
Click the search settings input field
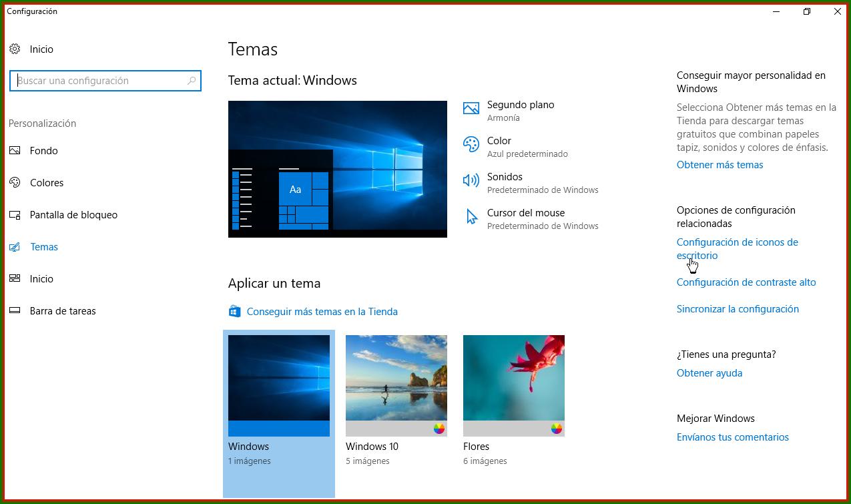tap(105, 80)
